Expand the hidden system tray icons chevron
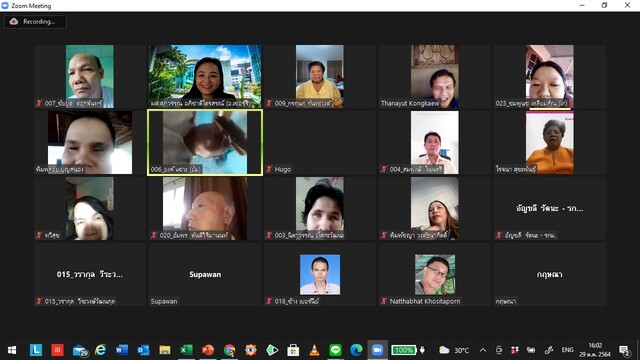Image resolution: width=640 pixels, height=360 pixels. click(x=483, y=350)
